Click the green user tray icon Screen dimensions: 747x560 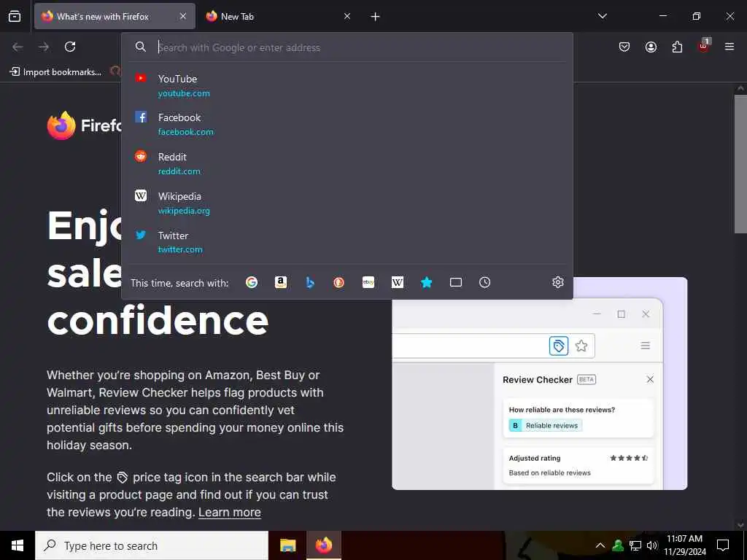tap(618, 545)
